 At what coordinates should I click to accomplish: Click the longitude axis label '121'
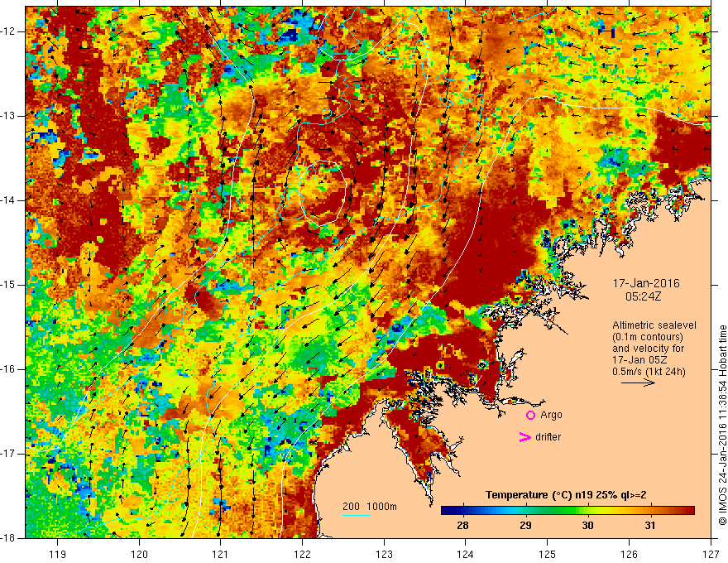pos(221,554)
